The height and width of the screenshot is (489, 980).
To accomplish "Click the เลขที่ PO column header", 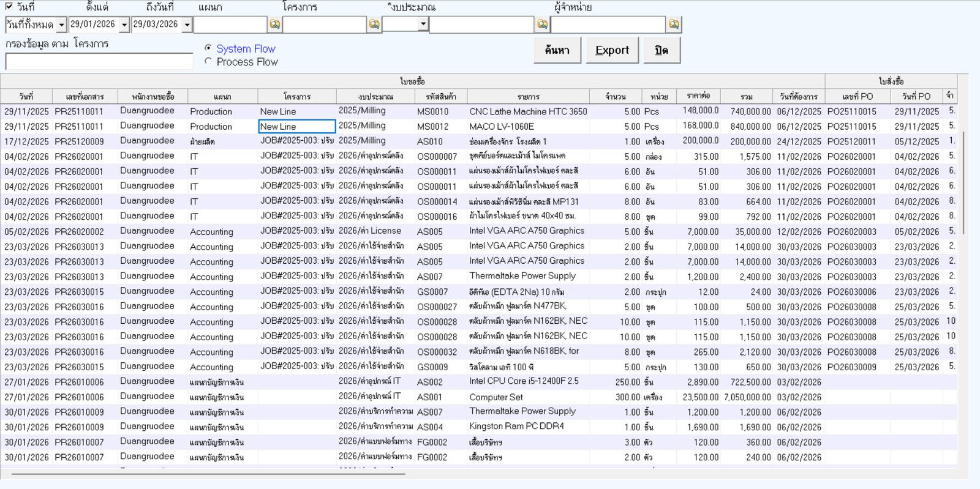I will [857, 97].
